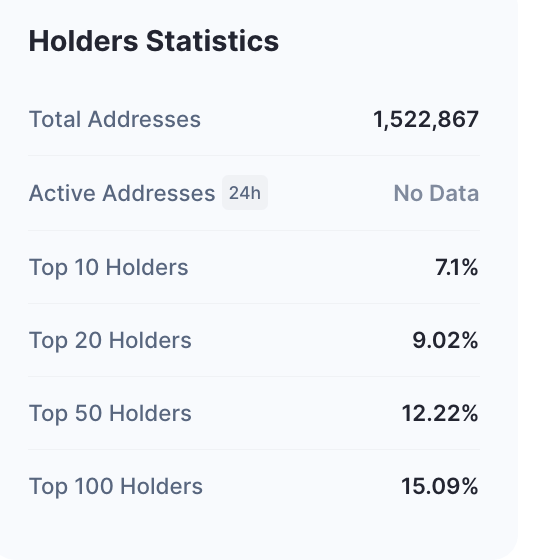Click the 15.09% value
548x560 pixels.
pos(439,486)
